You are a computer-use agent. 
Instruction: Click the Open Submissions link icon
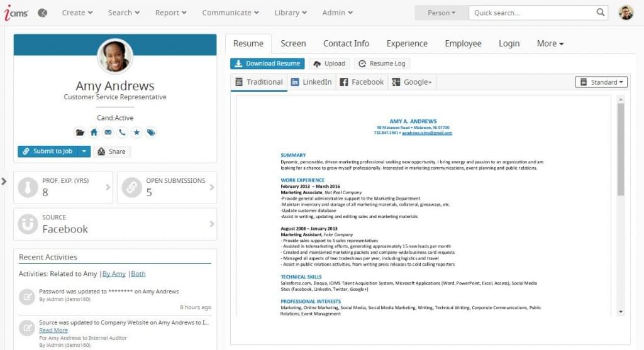coord(132,187)
